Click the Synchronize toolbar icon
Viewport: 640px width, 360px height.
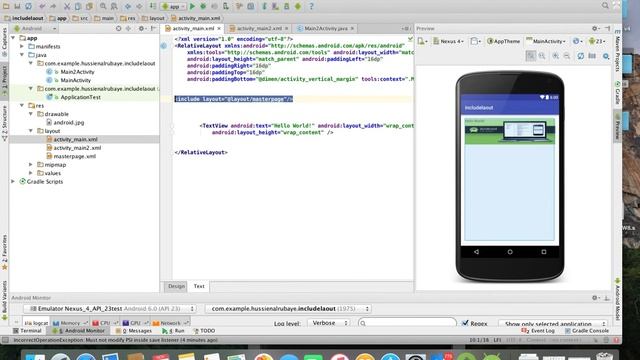point(28,6)
